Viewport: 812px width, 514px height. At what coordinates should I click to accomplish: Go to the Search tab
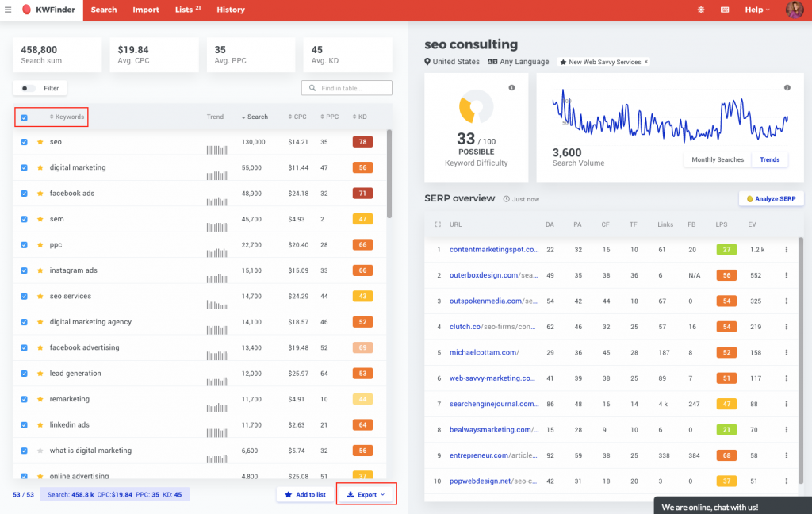[x=104, y=10]
